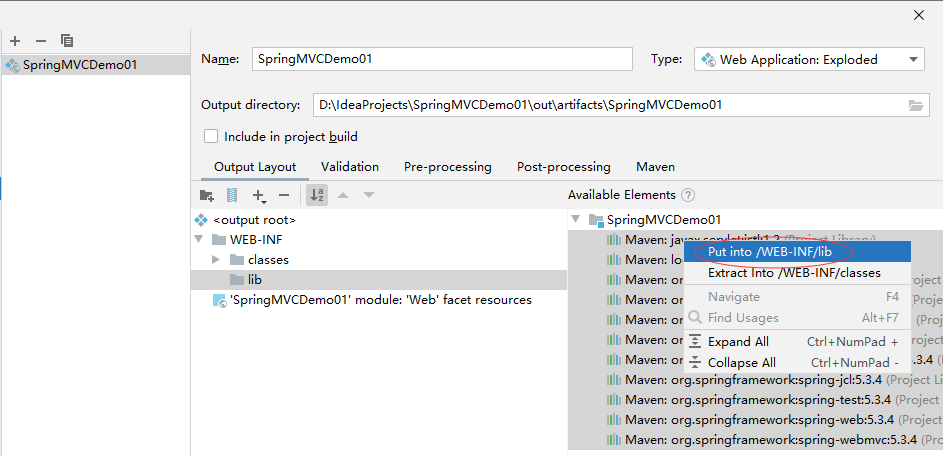Enable Include in project build checkbox
The width and height of the screenshot is (943, 456).
tap(211, 137)
